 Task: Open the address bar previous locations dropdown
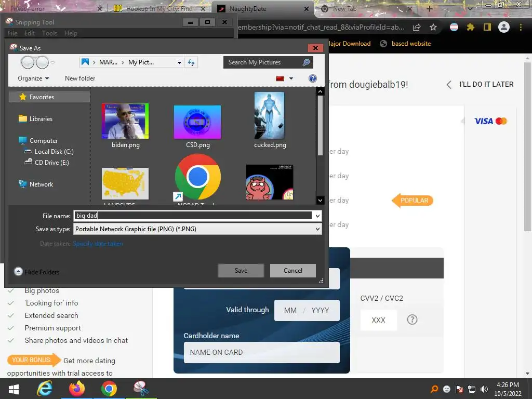point(179,62)
